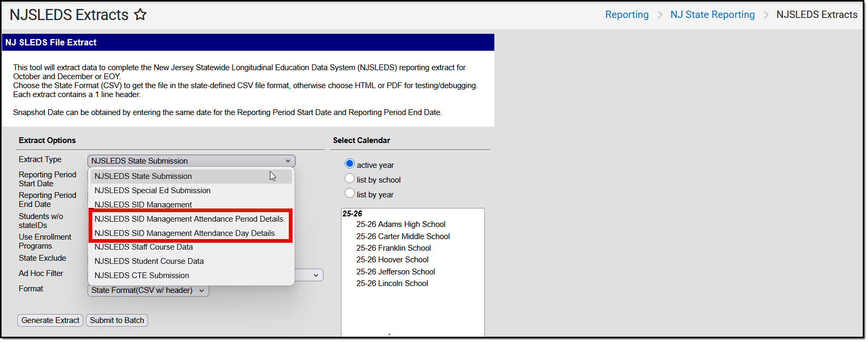Select SID Management Attendance Period Details
This screenshot has height=342, width=868.
(191, 219)
